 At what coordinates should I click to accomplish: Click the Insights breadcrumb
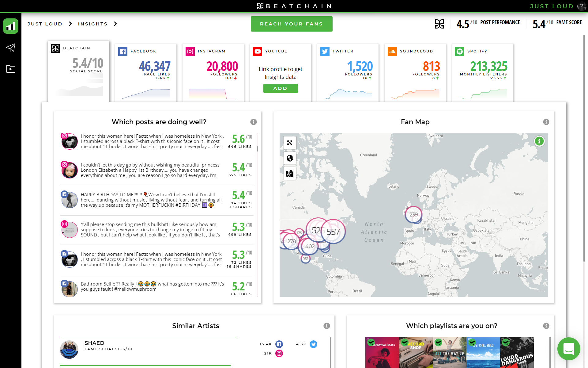pyautogui.click(x=93, y=24)
